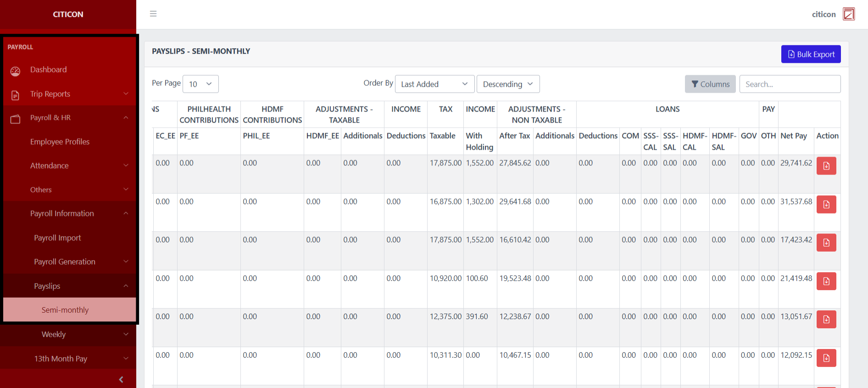Open Employee Profiles page
Screen dimensions: 868x388
[60, 142]
